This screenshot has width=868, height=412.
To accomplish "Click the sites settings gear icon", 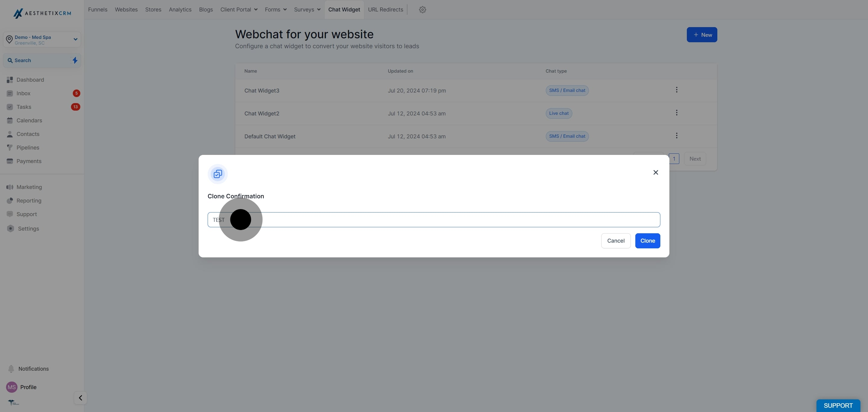I will (x=423, y=10).
